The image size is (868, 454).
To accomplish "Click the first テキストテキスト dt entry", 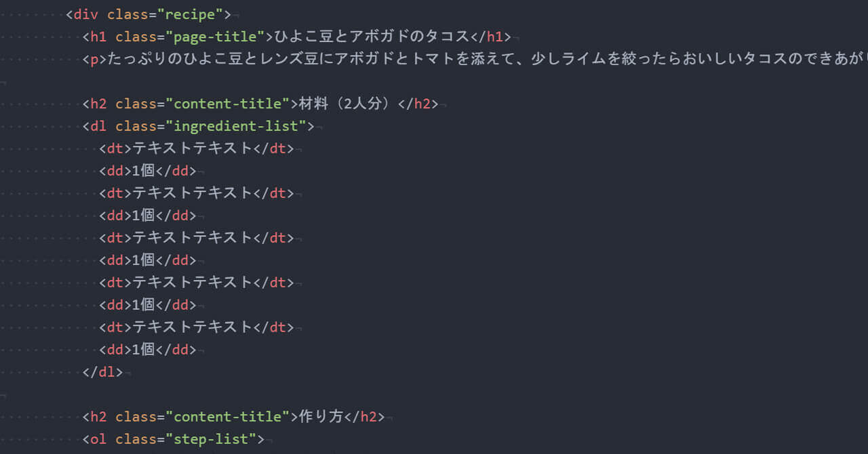I will coord(193,148).
